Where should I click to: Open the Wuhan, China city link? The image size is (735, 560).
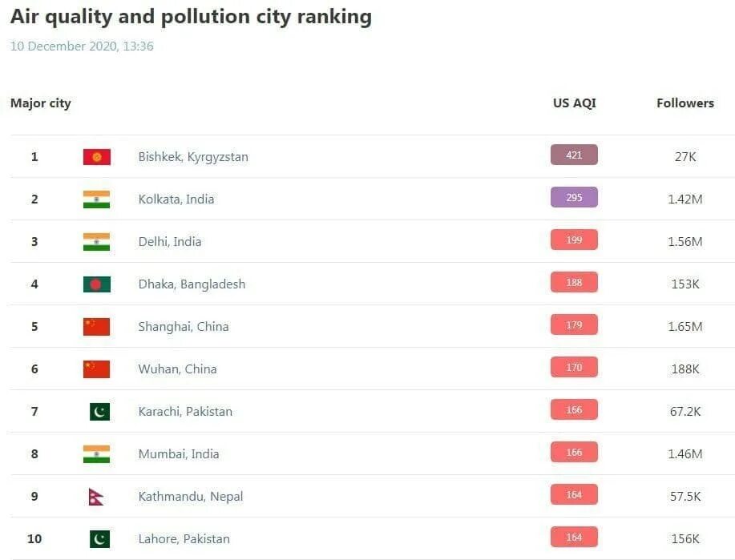point(178,369)
